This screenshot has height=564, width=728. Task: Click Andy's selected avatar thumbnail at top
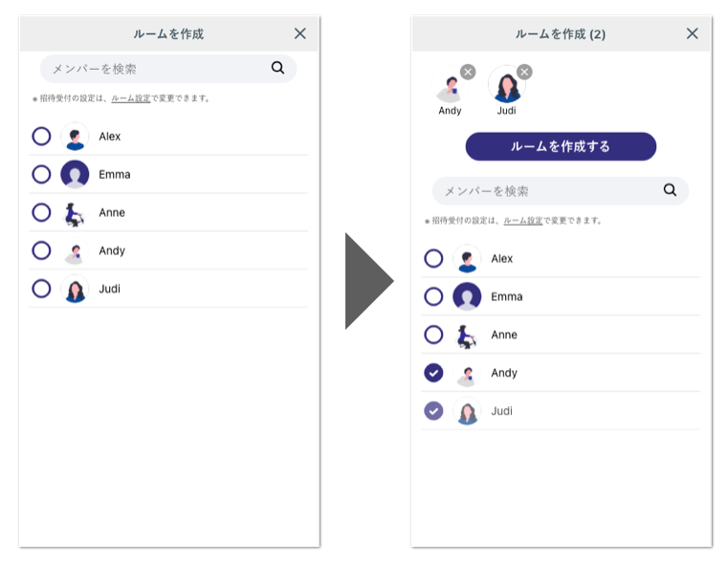pos(450,85)
